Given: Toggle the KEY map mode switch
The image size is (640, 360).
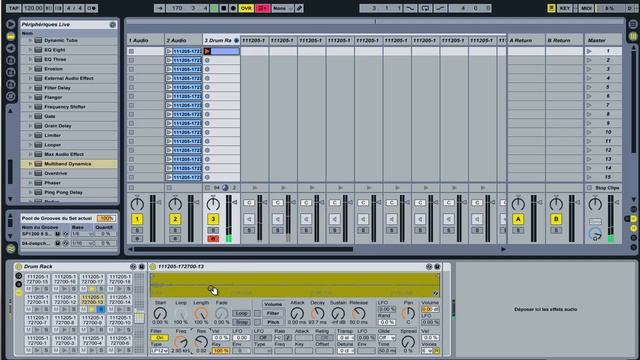Looking at the screenshot, I should coord(565,8).
